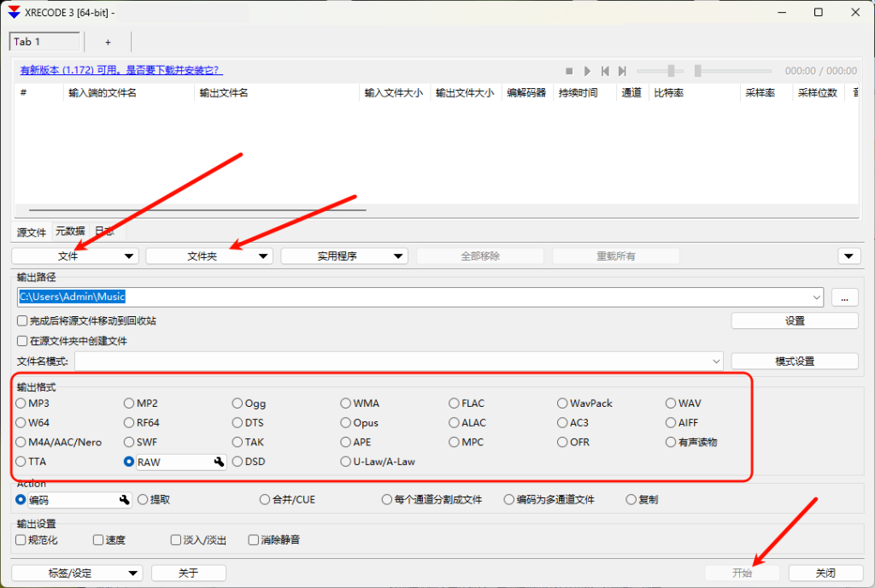Select the FLAC output format
Screen dimensions: 875x588
(455, 403)
